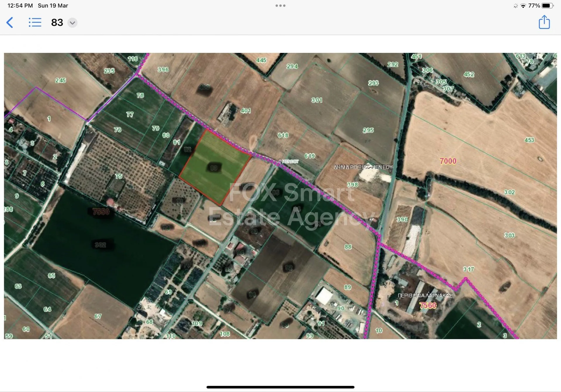Viewport: 561px width, 392px height.
Task: Tap the red-outlined highlighted green plot
Action: (215, 167)
